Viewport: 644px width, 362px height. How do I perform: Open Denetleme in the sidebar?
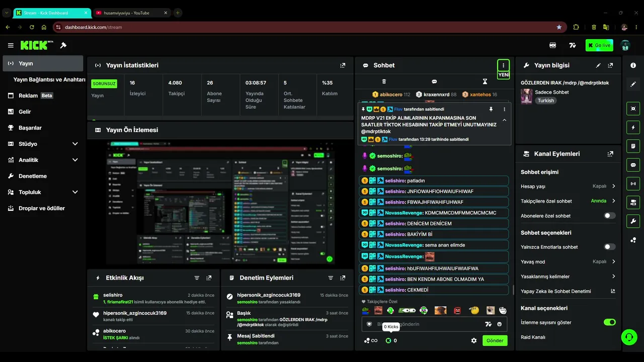43,176
